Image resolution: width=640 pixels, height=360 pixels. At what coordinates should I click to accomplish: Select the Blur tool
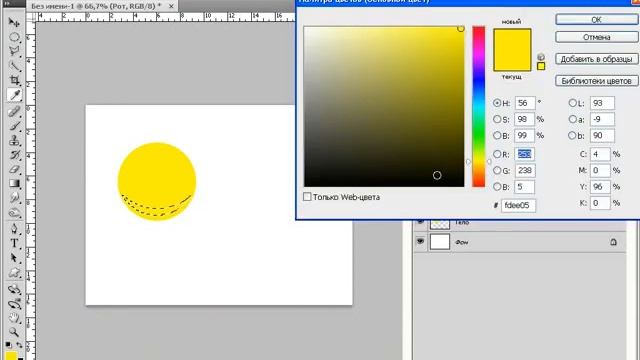pos(14,198)
